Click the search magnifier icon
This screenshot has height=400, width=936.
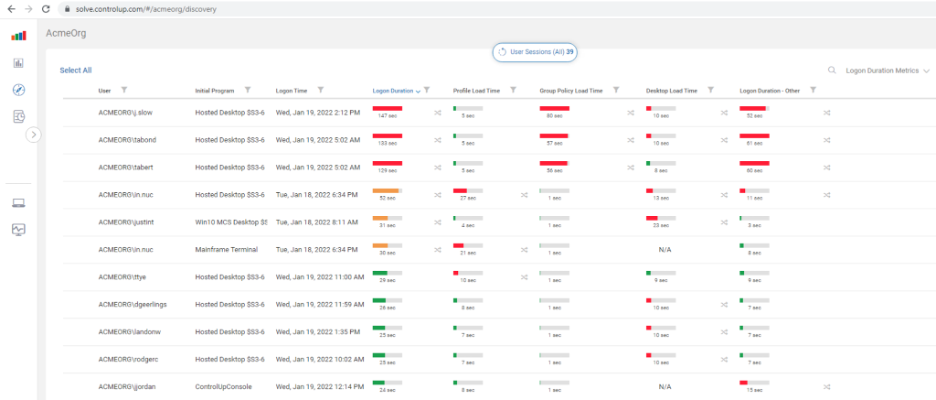click(x=832, y=70)
